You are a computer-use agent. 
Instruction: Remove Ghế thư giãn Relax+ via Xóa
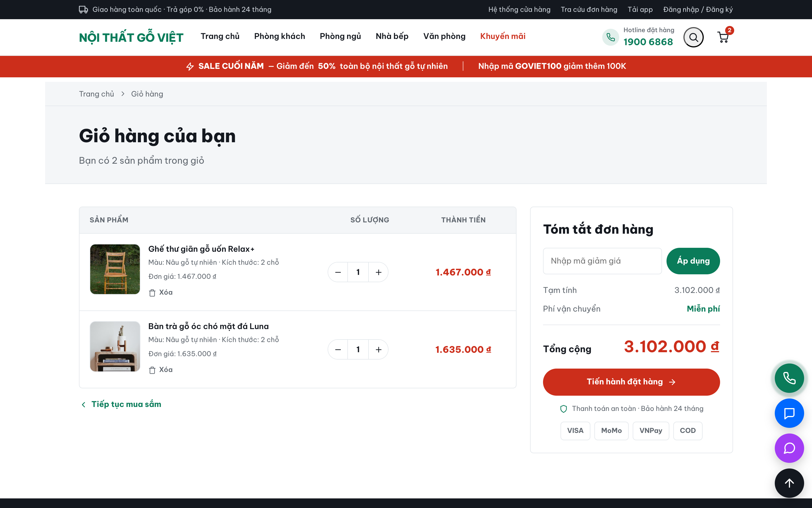[161, 292]
